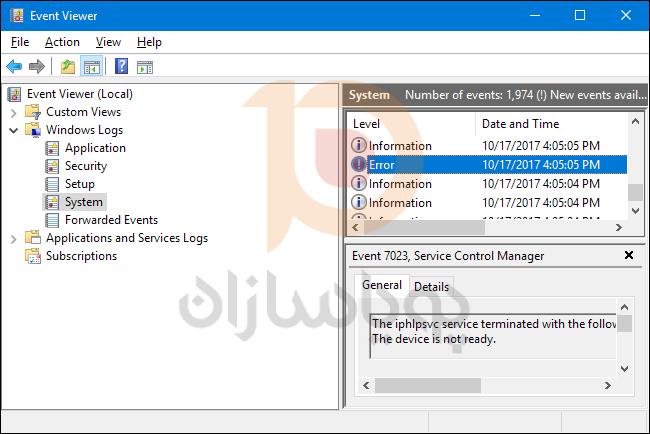Close the Event 7023 preview pane
The height and width of the screenshot is (434, 650).
(x=628, y=256)
